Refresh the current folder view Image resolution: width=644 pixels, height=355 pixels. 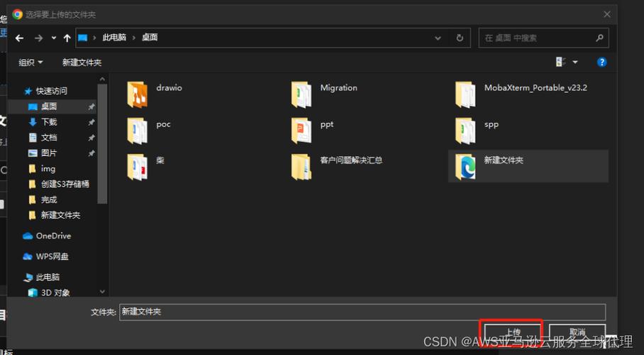pos(460,38)
